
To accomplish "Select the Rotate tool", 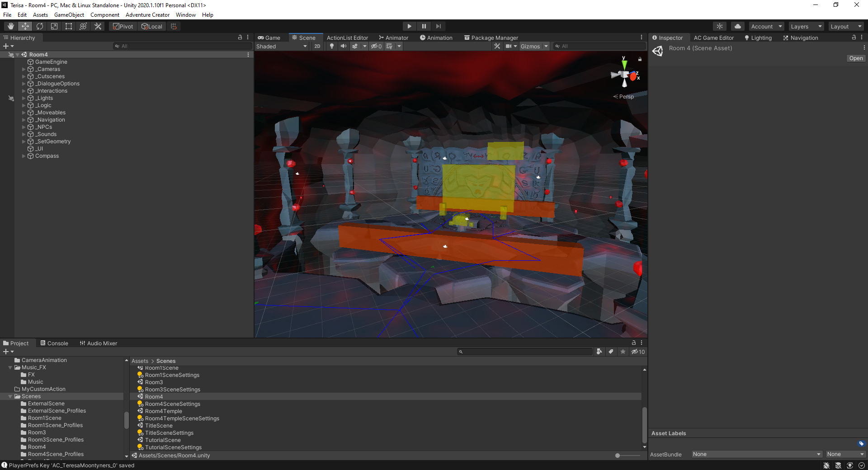I will point(40,26).
